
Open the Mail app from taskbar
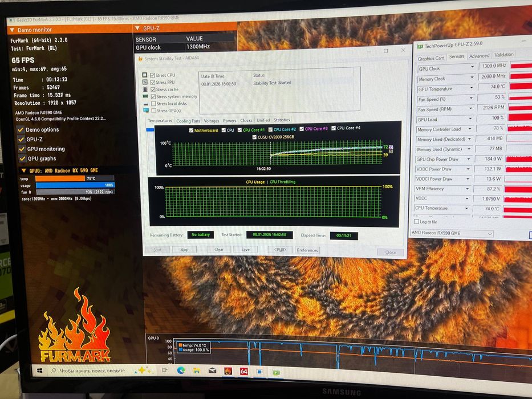click(212, 371)
